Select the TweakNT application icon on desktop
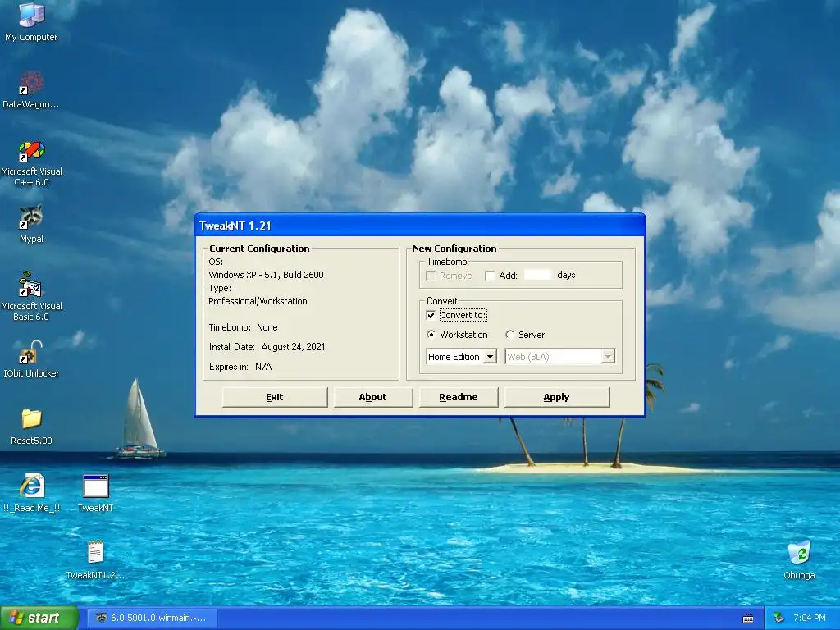The width and height of the screenshot is (840, 630). (95, 493)
